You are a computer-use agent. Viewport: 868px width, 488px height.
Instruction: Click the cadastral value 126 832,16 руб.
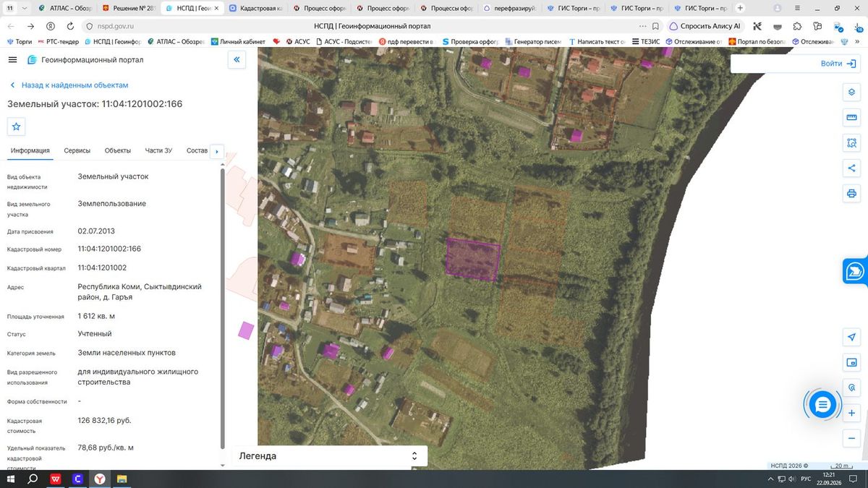tap(105, 420)
